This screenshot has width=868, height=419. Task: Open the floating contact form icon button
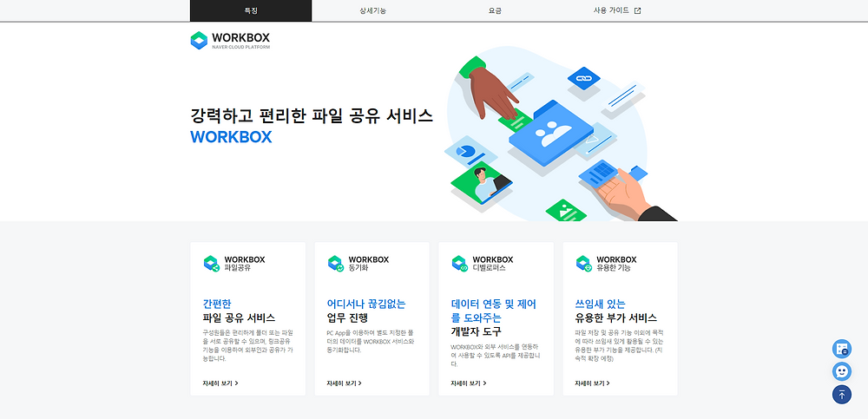[x=842, y=349]
